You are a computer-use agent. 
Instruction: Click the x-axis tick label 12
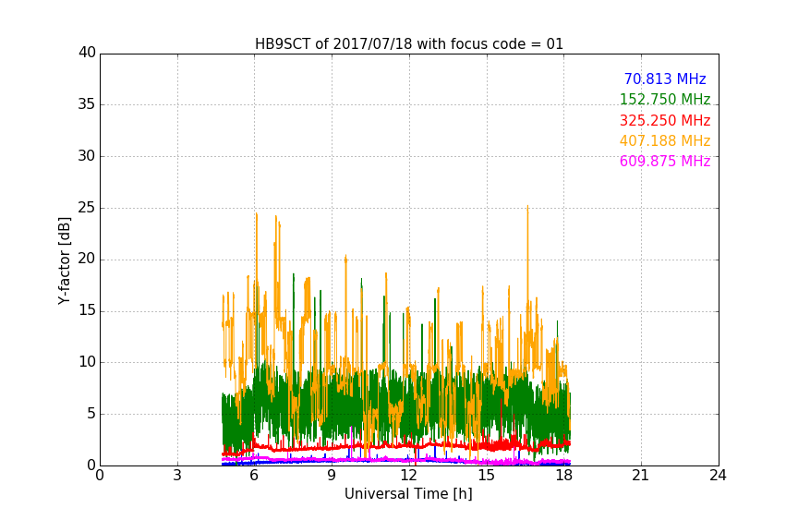tap(409, 476)
